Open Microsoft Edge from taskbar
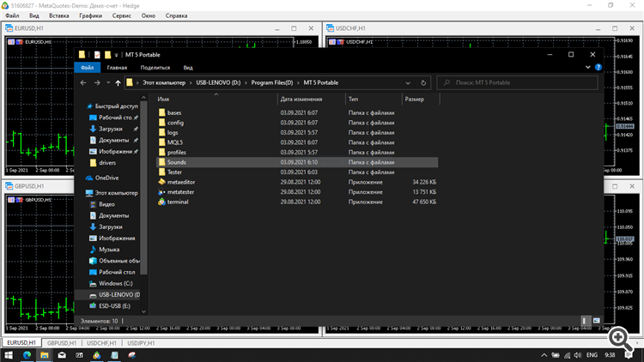 (x=27, y=355)
